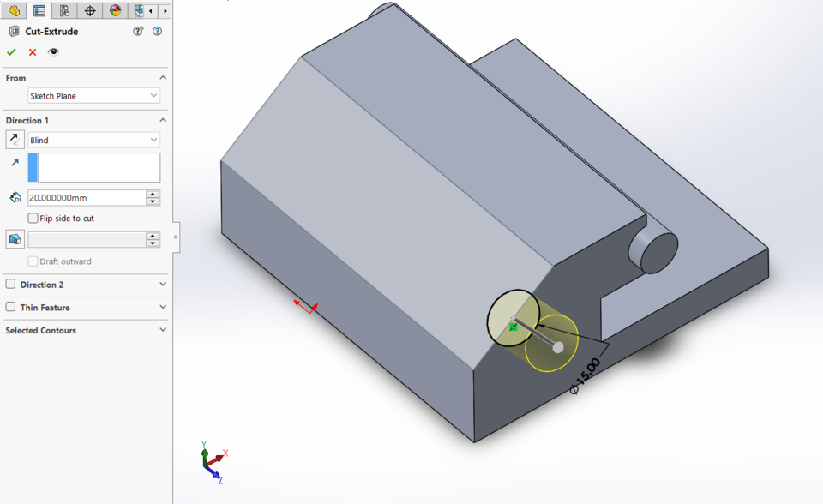Collapse the Direction 1 section
Screen dimensions: 823x504
(x=163, y=120)
